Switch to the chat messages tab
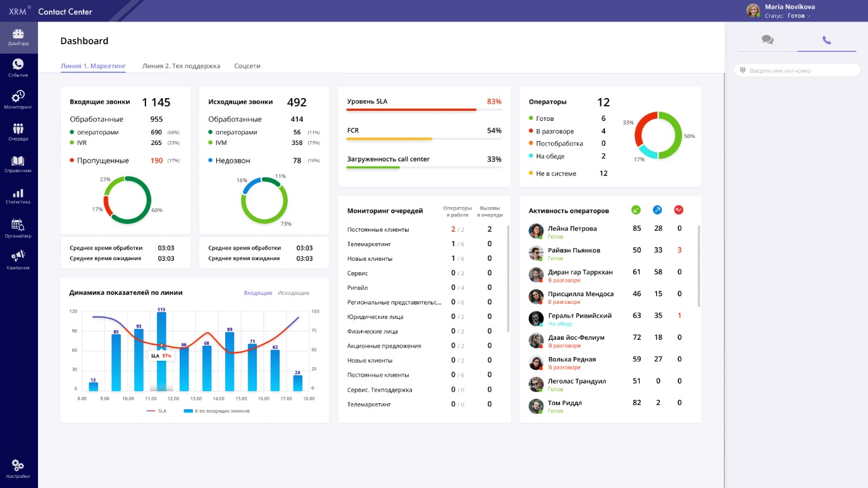This screenshot has width=868, height=488. [x=767, y=40]
